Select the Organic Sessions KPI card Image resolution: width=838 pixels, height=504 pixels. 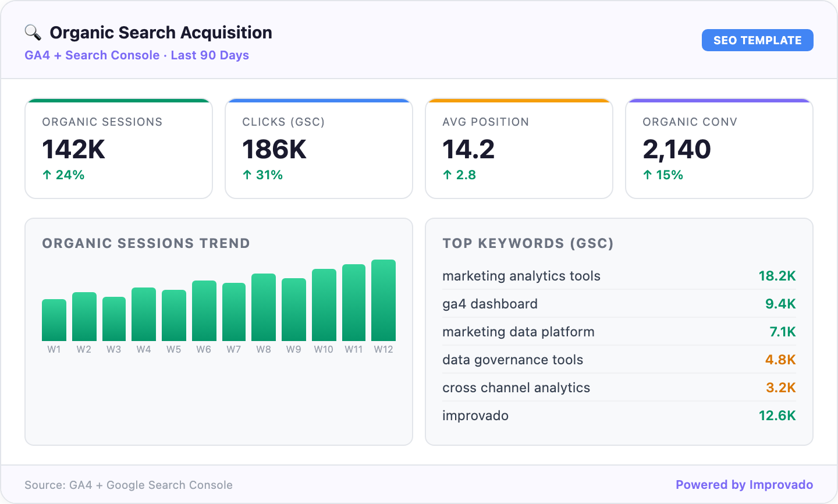pos(118,147)
